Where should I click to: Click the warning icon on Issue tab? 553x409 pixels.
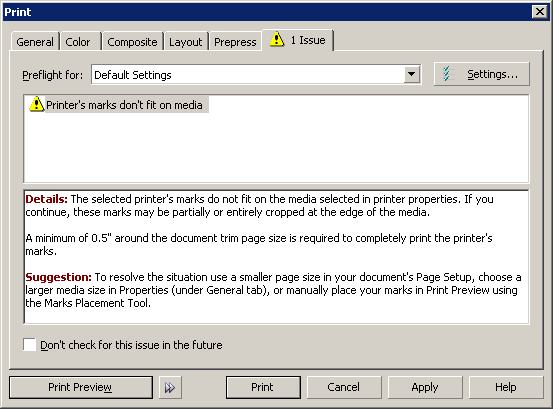[x=277, y=39]
